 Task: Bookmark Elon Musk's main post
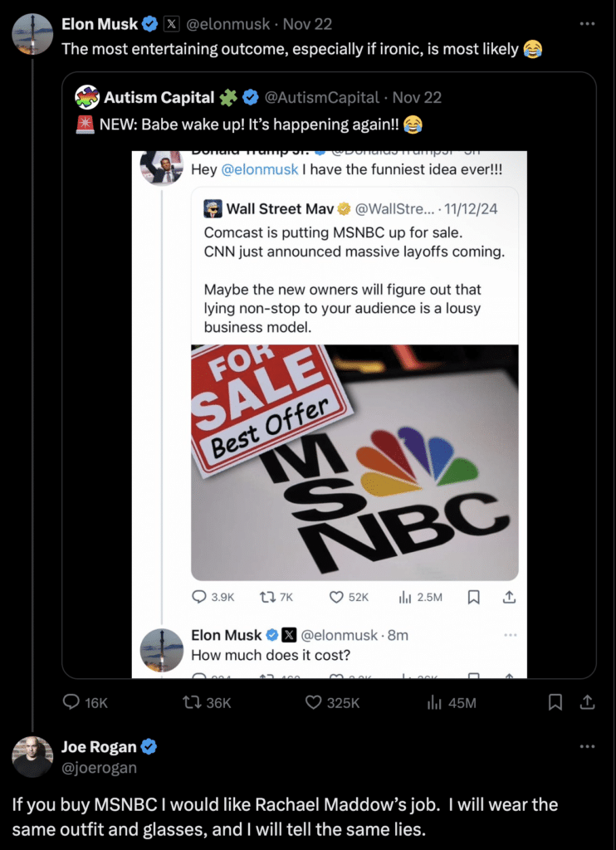coord(555,702)
